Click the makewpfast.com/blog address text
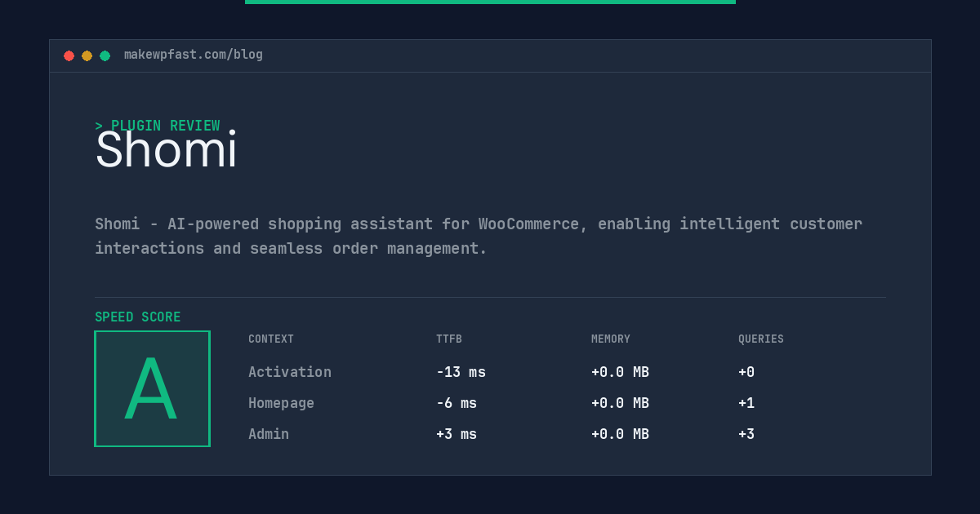 (194, 55)
